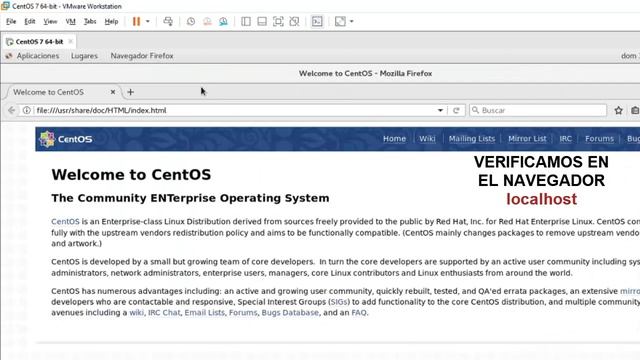Bookmark this page with star icon
This screenshot has height=360, width=640.
pos(618,110)
